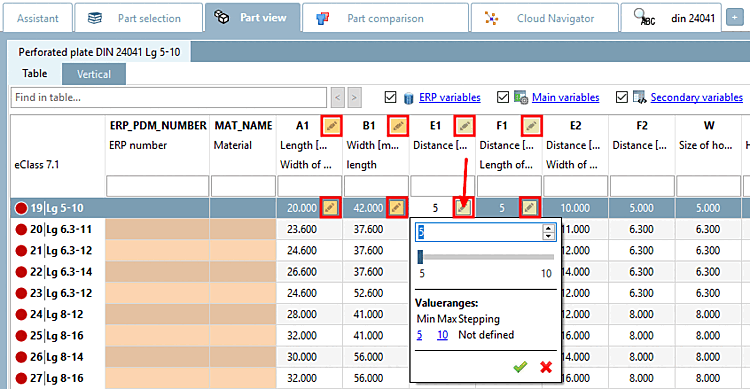Open the Vertical view tab

coord(94,74)
